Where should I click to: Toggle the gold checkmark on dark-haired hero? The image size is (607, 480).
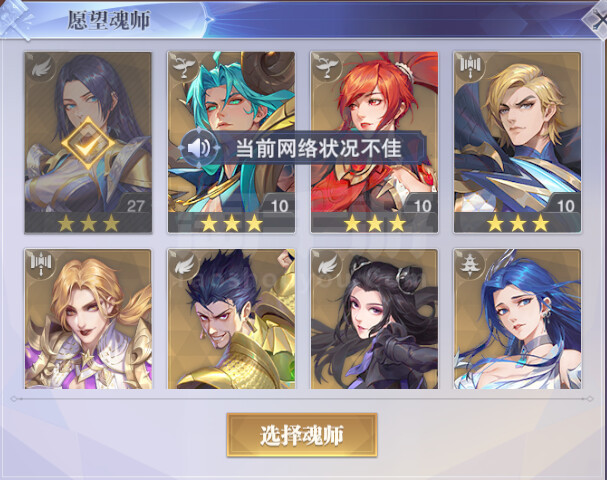click(x=88, y=142)
